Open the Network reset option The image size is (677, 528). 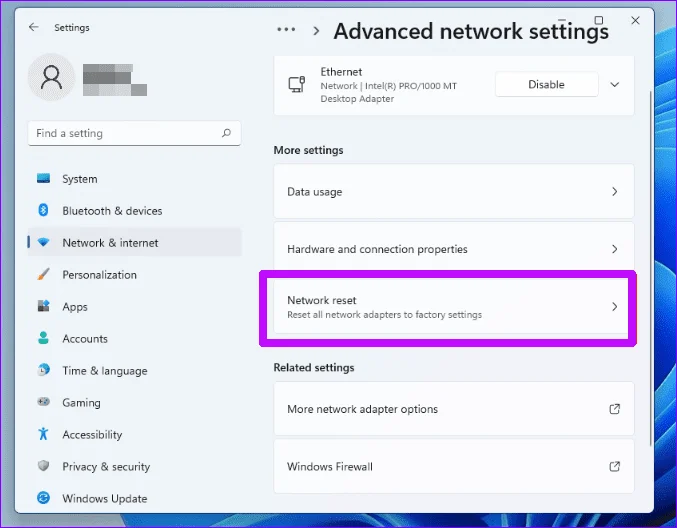(x=454, y=307)
